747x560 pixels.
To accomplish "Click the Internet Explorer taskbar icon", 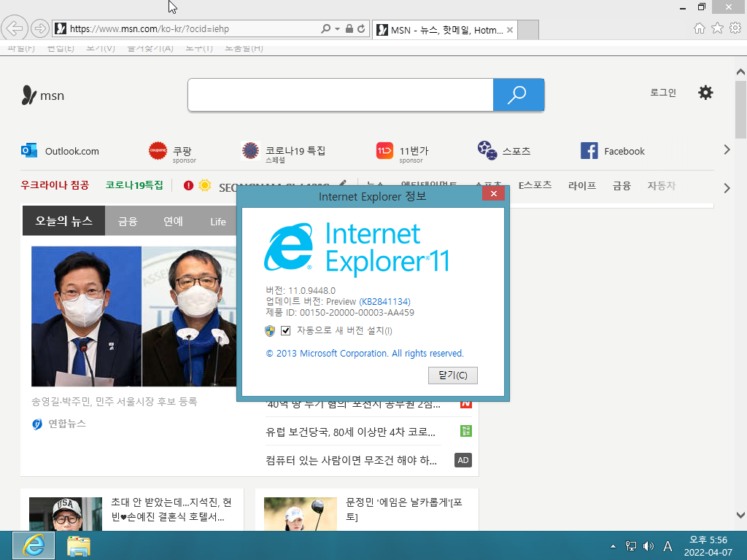I will [x=34, y=545].
